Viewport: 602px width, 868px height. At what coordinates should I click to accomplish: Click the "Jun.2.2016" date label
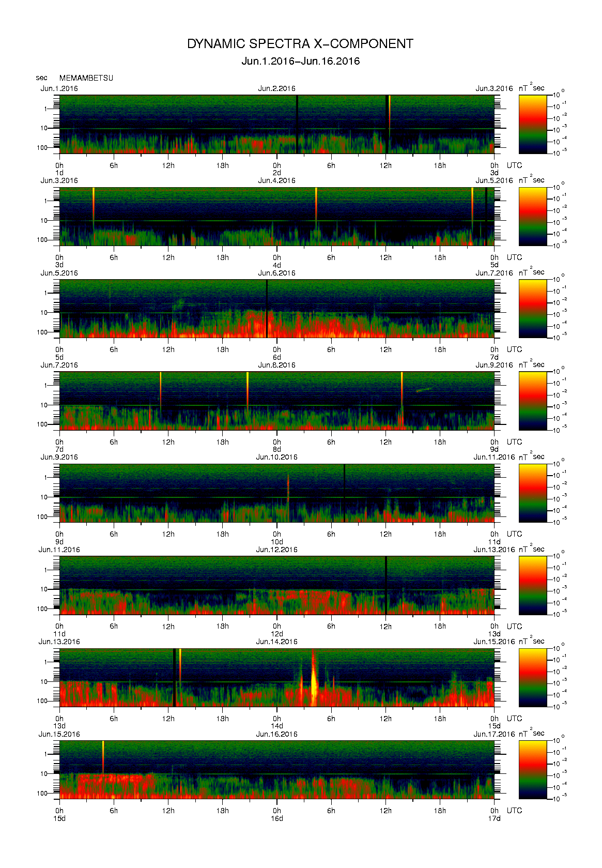277,88
